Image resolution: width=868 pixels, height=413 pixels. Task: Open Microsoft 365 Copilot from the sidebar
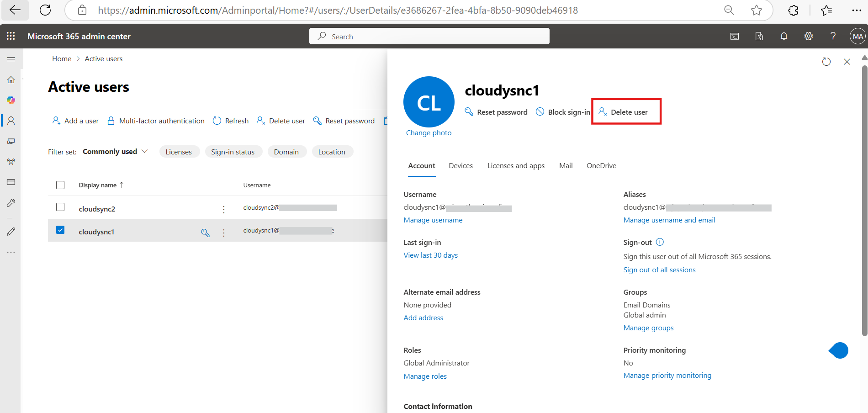click(11, 100)
